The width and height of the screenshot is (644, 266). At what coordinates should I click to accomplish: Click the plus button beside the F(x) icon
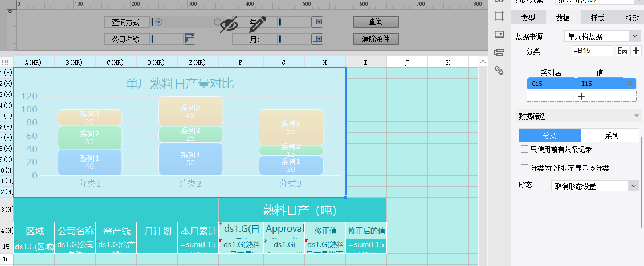point(636,51)
